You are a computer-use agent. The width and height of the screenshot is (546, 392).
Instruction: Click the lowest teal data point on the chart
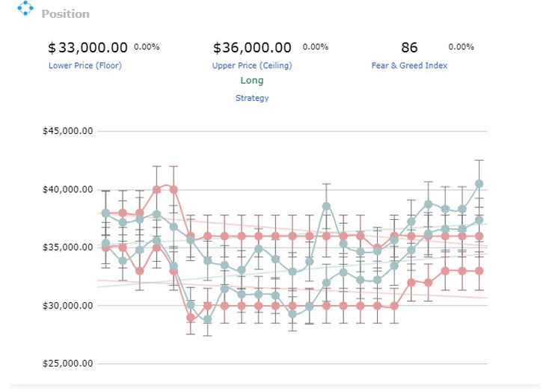[x=207, y=319]
